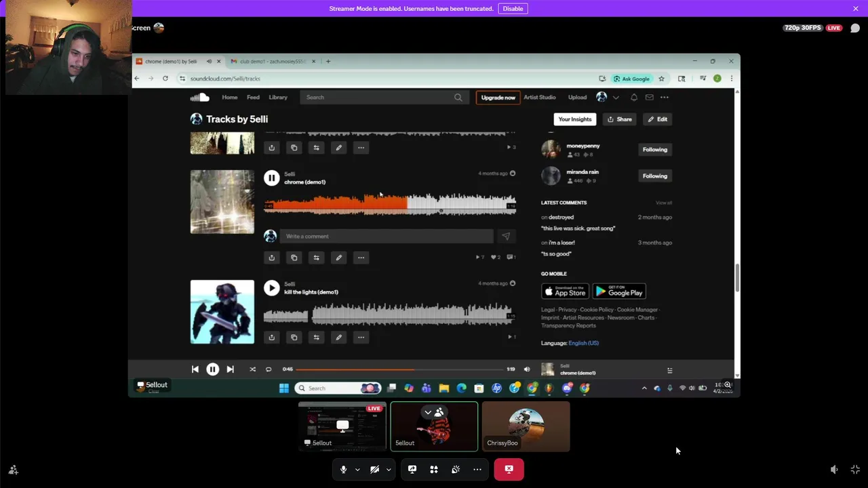Unfollow miranda rain via Following button
The image size is (868, 488).
(x=655, y=176)
